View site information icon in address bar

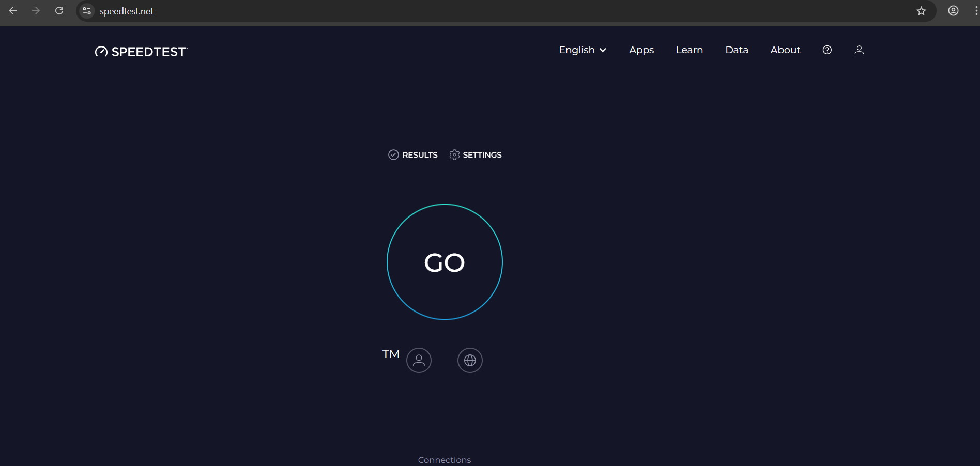(x=87, y=11)
